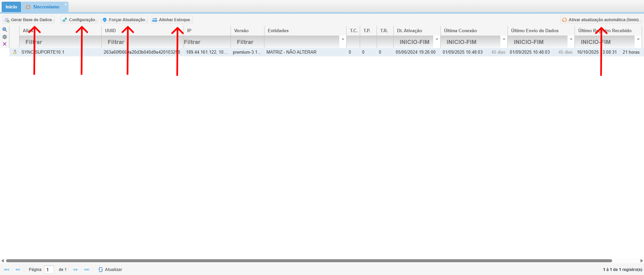Click the purple X clear filters icon
Screen dimensions: 644x275
tap(5, 44)
